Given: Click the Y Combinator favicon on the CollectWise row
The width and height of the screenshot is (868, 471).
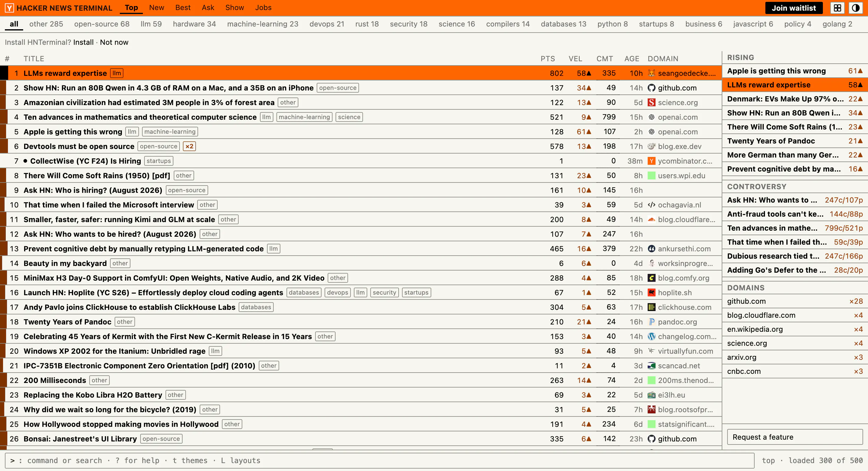Looking at the screenshot, I should 652,161.
